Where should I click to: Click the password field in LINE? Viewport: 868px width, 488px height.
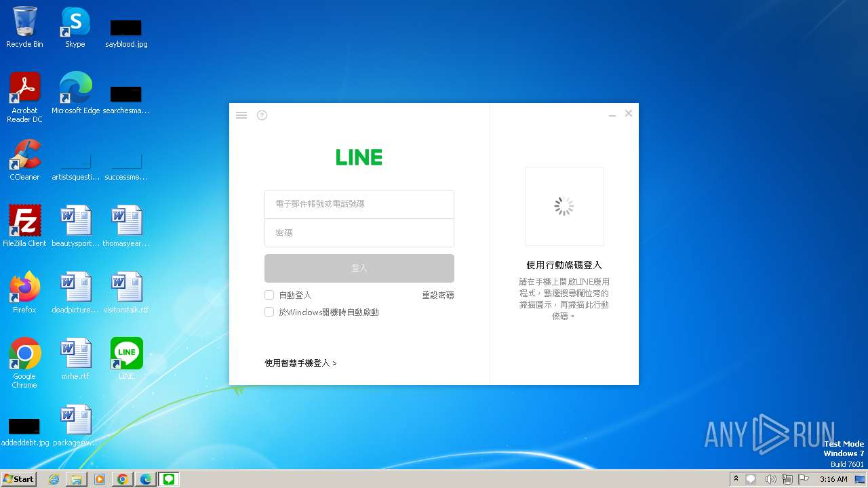coord(359,232)
